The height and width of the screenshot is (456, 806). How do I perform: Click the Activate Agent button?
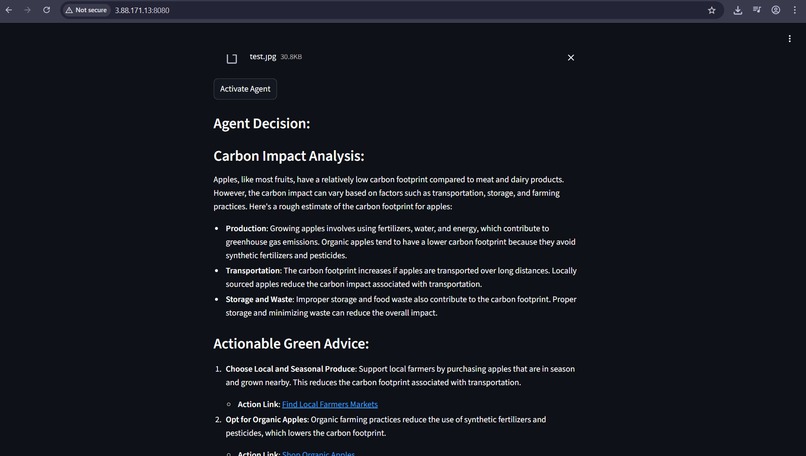pyautogui.click(x=245, y=89)
